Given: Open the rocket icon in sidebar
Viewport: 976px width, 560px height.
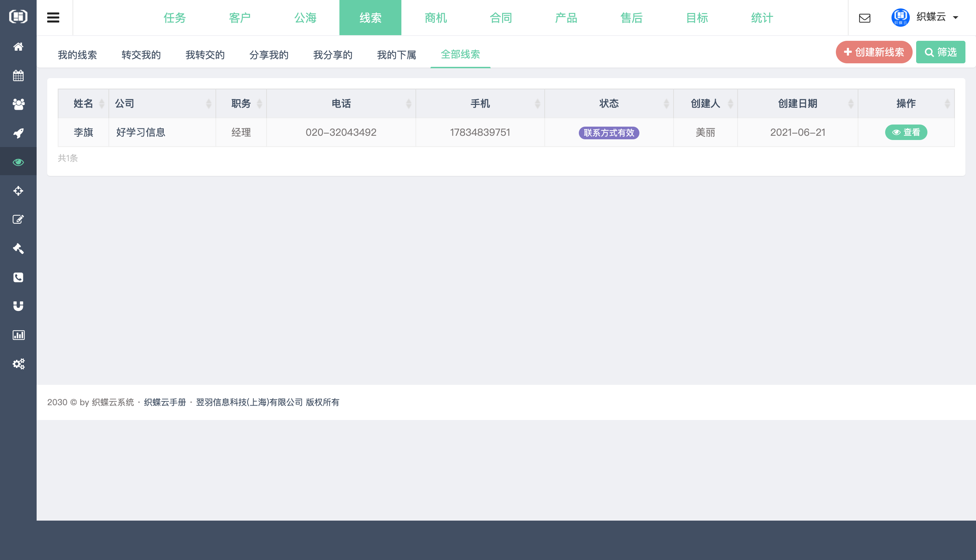Looking at the screenshot, I should [18, 133].
